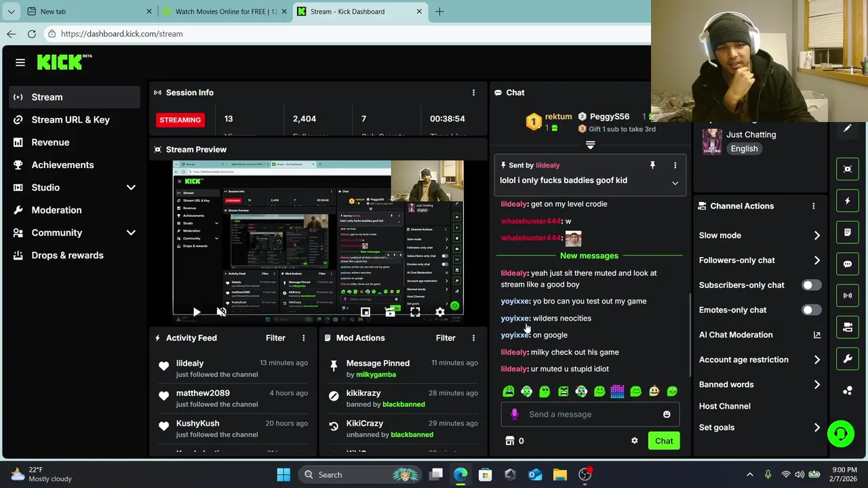This screenshot has width=868, height=488.
Task: Focus the Send a message input
Action: [590, 414]
